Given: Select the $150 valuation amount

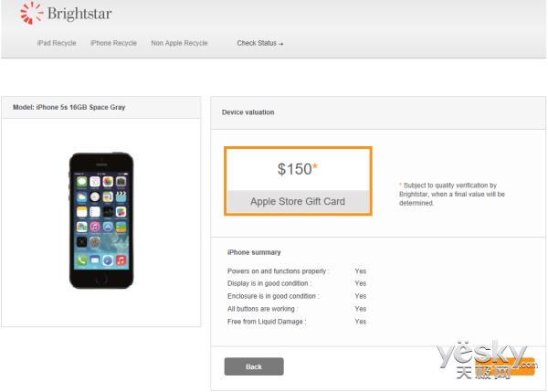Looking at the screenshot, I should click(x=295, y=169).
